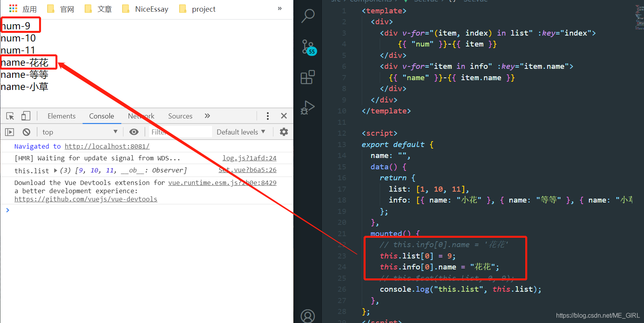Image resolution: width=644 pixels, height=323 pixels.
Task: Switch to the Console tab
Action: [x=102, y=116]
